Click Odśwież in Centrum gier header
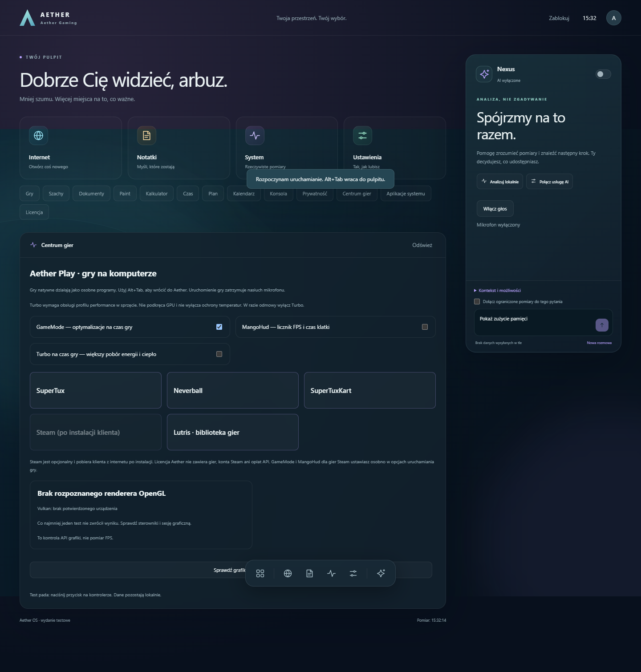 pos(422,245)
